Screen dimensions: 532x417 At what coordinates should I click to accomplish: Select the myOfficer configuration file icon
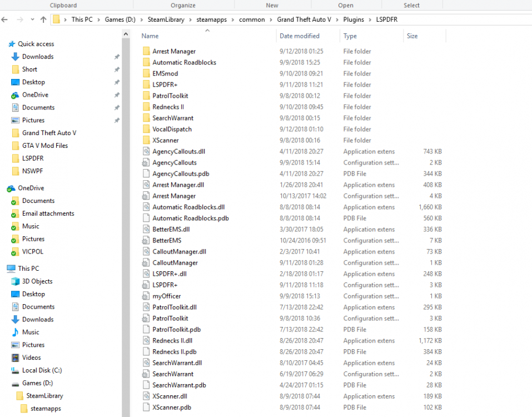coord(146,296)
